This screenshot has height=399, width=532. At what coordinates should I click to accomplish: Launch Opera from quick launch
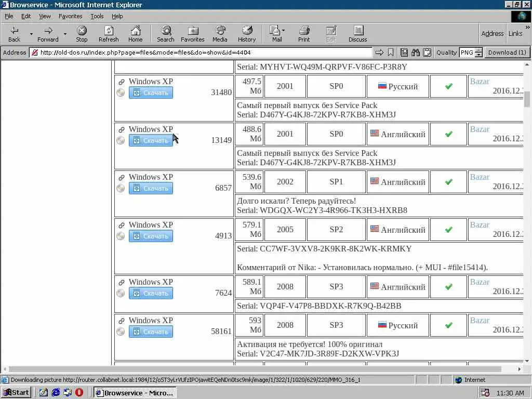pyautogui.click(x=79, y=393)
